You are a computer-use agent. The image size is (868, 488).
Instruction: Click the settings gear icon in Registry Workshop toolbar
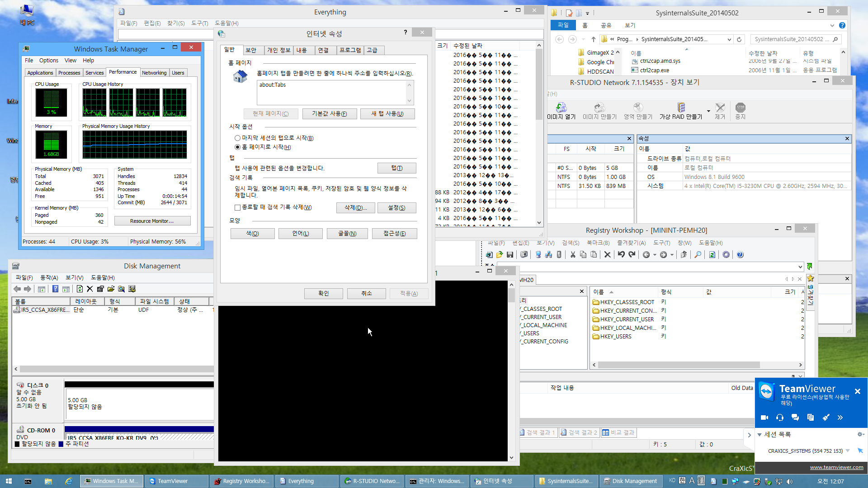tap(726, 255)
